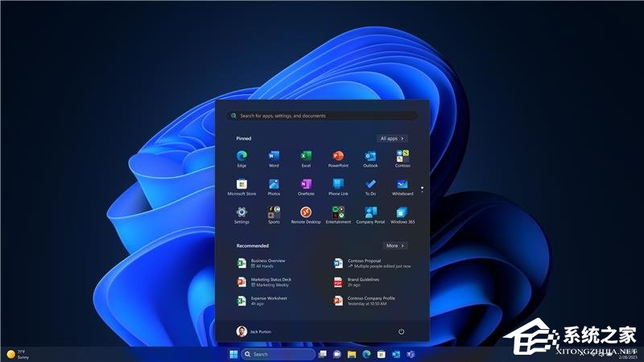Open the Sports folder

[274, 216]
